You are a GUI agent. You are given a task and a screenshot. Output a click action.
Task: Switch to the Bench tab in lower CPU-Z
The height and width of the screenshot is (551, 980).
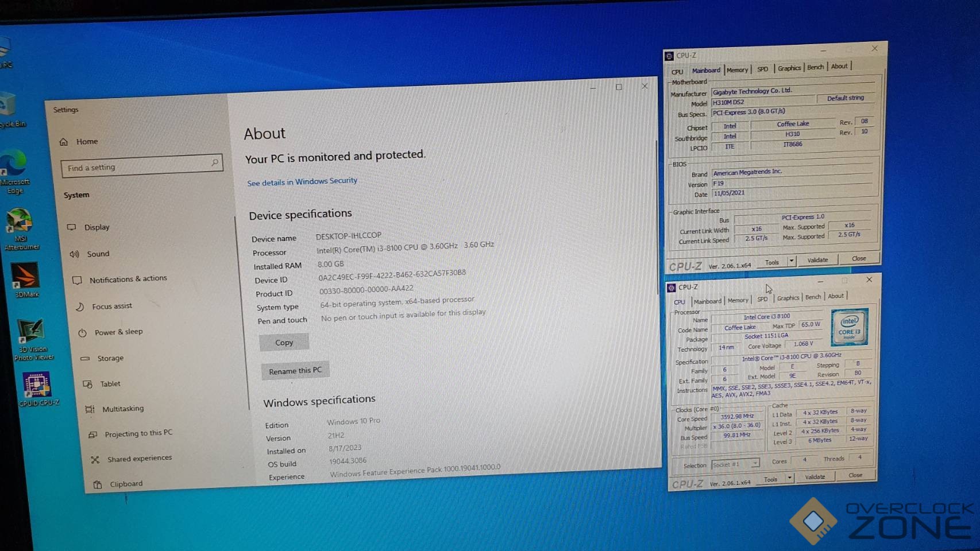[x=813, y=297]
